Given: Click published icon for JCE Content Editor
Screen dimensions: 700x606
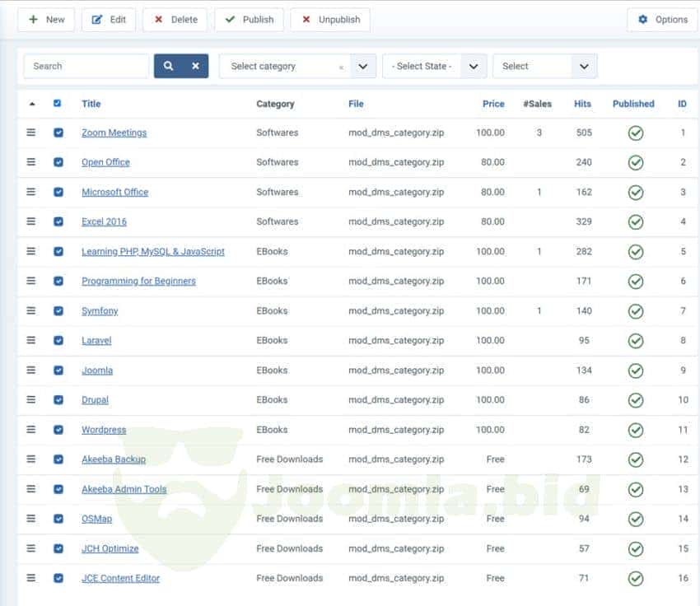Looking at the screenshot, I should click(x=635, y=578).
